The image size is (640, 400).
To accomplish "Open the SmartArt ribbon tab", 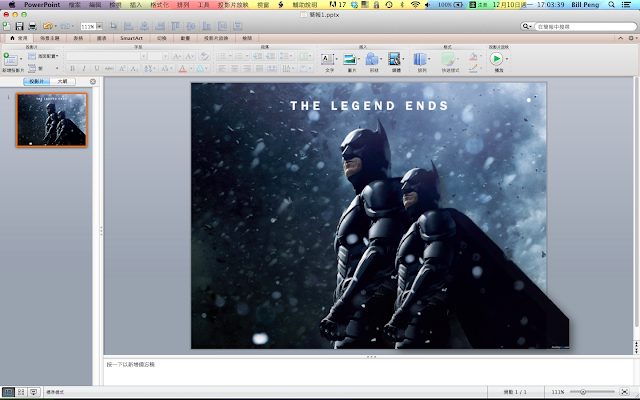I will point(131,38).
